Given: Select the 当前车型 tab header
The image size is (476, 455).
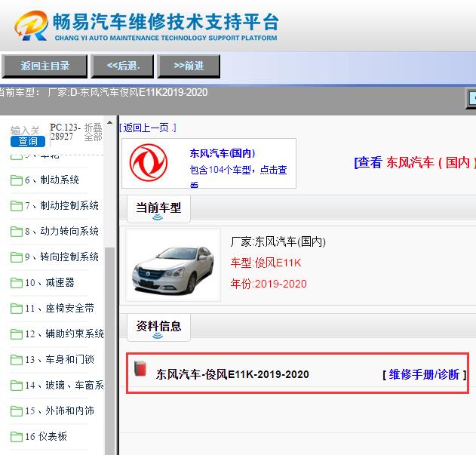Looking at the screenshot, I should [158, 209].
